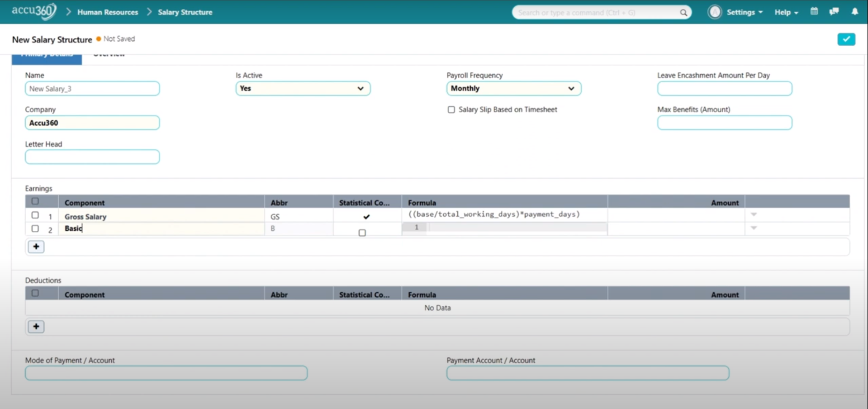Open the accu360 home logo
The image size is (868, 409).
tap(34, 11)
